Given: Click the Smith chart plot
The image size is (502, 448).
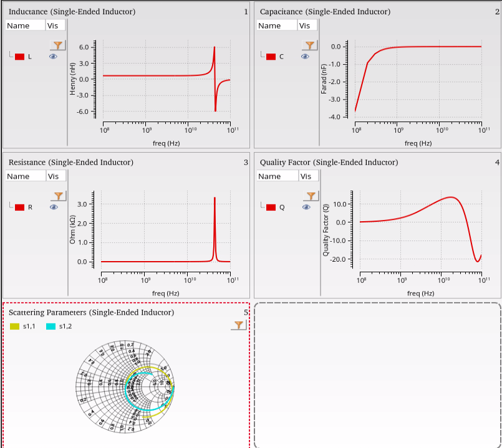Looking at the screenshot, I should click(x=125, y=386).
